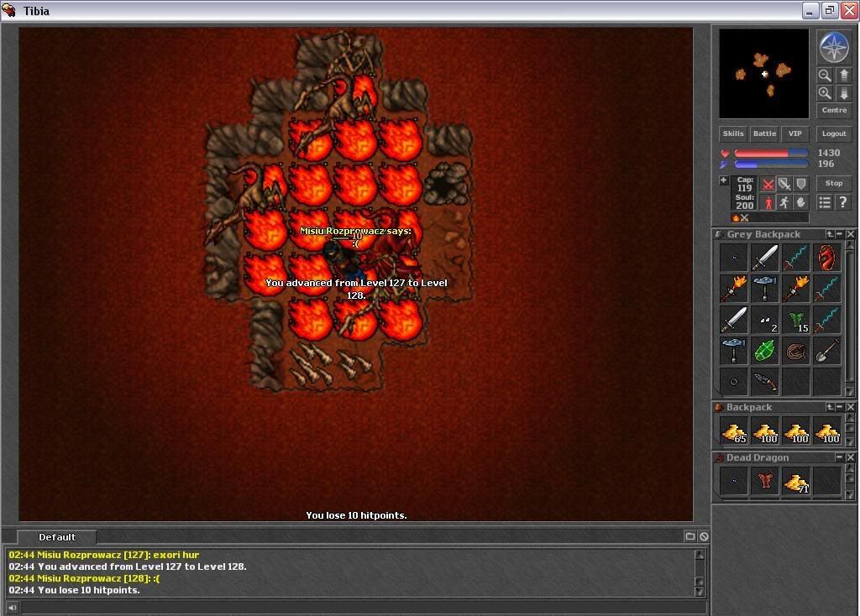
Task: Select the coiled rope in Grey Backpack
Action: [796, 351]
